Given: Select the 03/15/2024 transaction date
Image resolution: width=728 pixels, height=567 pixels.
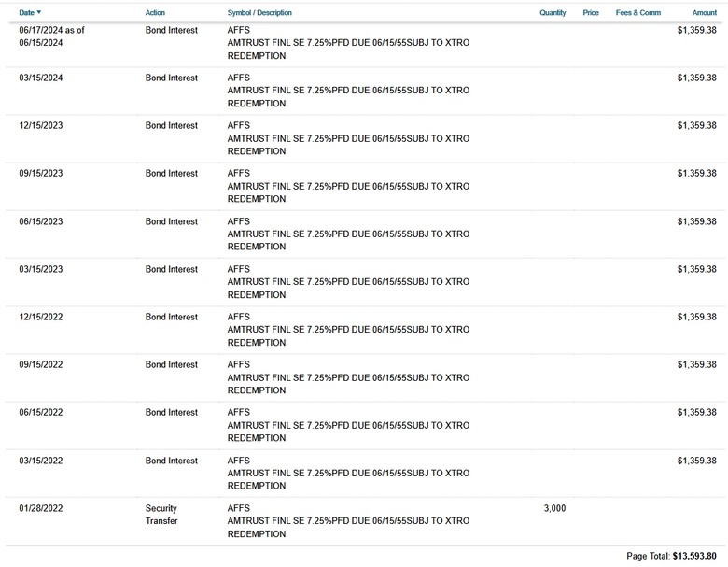Looking at the screenshot, I should pyautogui.click(x=41, y=78).
